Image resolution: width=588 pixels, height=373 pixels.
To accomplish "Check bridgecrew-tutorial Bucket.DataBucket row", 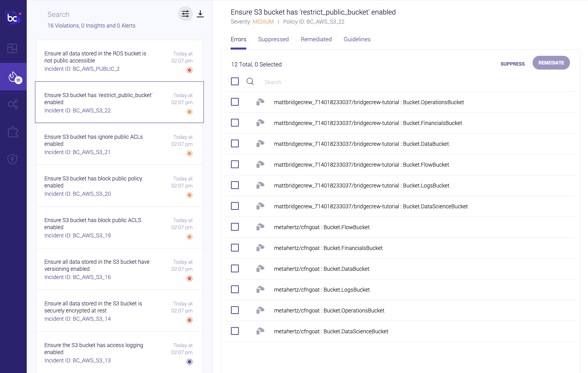I will (235, 143).
